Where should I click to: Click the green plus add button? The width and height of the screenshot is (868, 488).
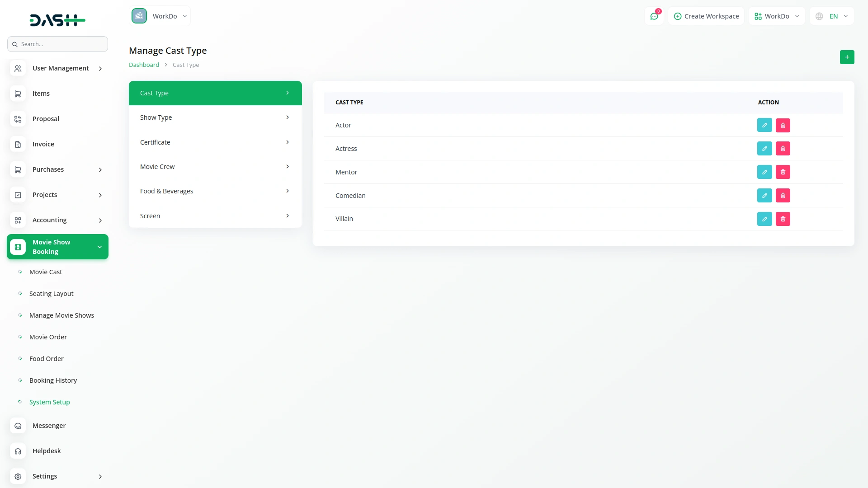[x=847, y=57]
